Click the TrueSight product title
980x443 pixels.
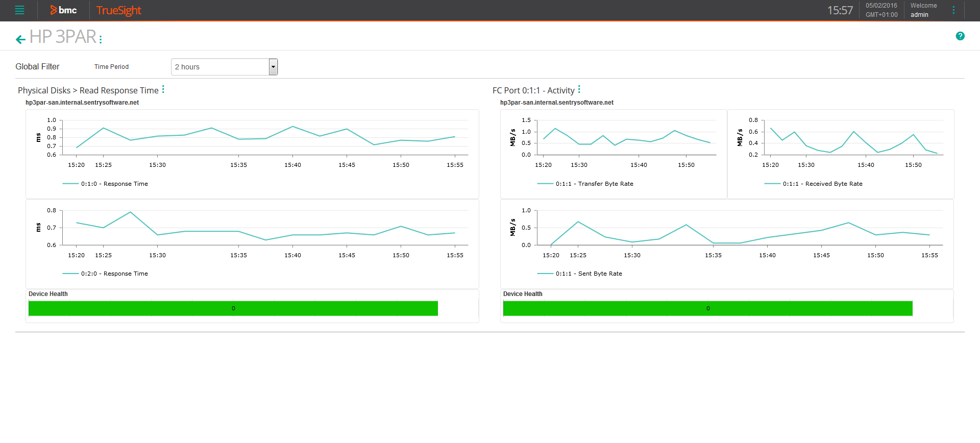pyautogui.click(x=118, y=10)
